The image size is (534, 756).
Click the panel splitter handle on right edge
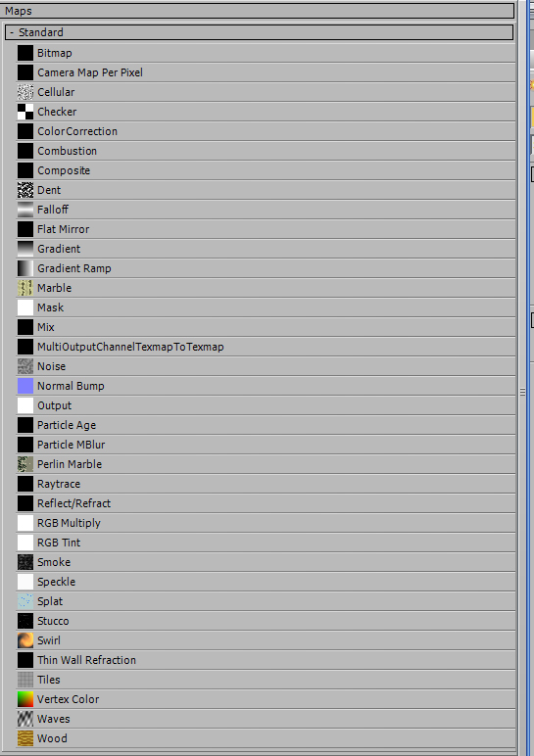point(522,392)
